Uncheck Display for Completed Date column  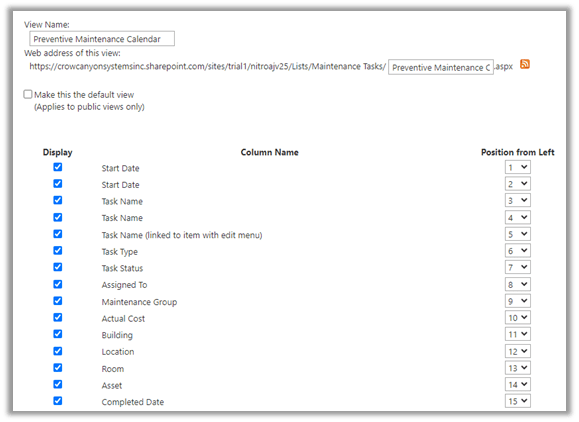pos(58,401)
